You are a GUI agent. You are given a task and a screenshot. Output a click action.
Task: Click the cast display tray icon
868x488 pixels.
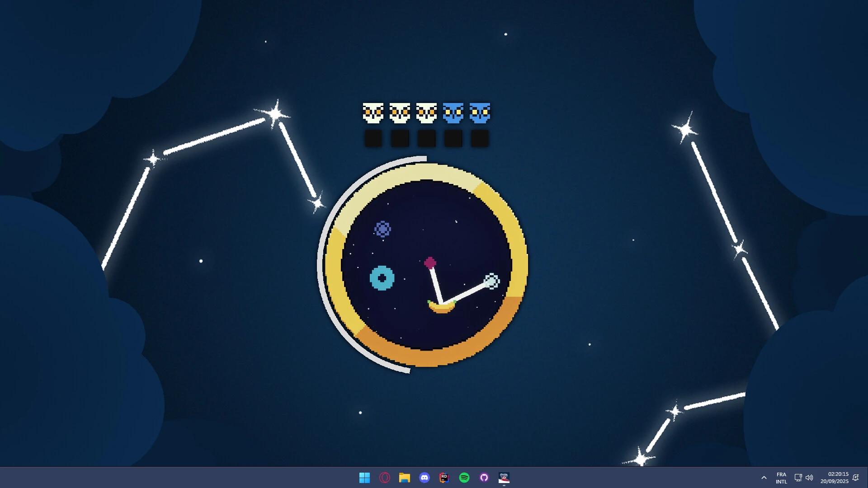pos(797,478)
